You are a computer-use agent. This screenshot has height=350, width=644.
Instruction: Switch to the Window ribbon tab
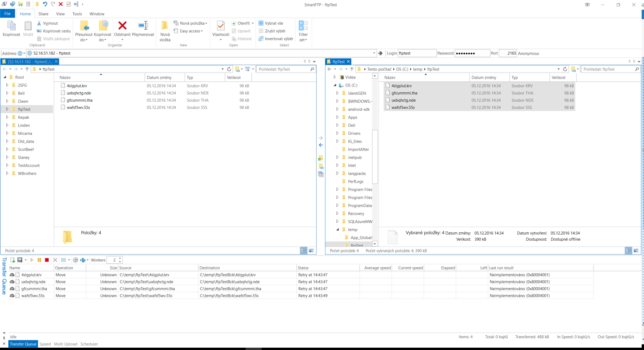point(97,14)
